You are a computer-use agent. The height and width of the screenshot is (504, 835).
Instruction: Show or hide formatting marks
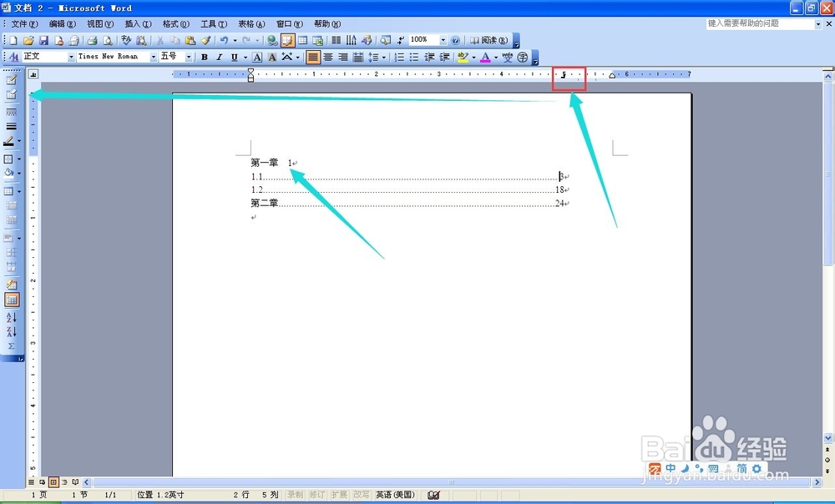pyautogui.click(x=401, y=40)
